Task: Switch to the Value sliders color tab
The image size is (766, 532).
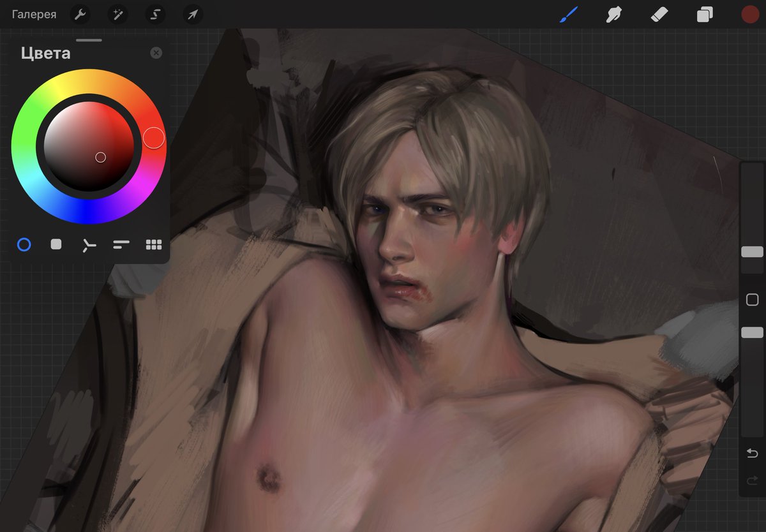Action: [121, 244]
